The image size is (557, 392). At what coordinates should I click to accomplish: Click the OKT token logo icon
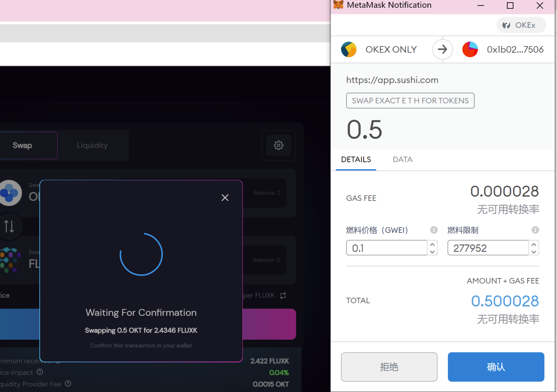click(10, 193)
